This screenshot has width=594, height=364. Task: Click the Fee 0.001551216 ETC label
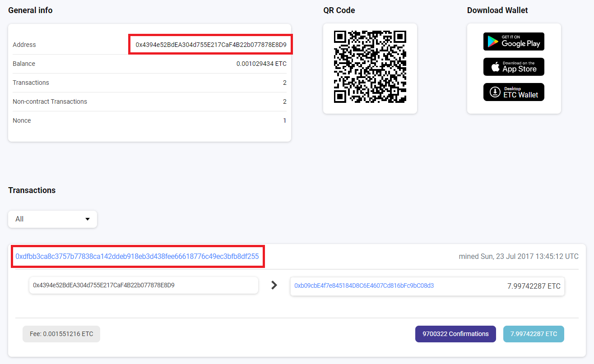tap(61, 334)
